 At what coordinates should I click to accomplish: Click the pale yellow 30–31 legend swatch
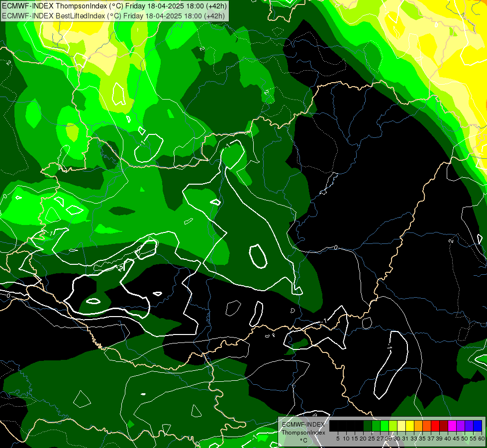pyautogui.click(x=401, y=426)
